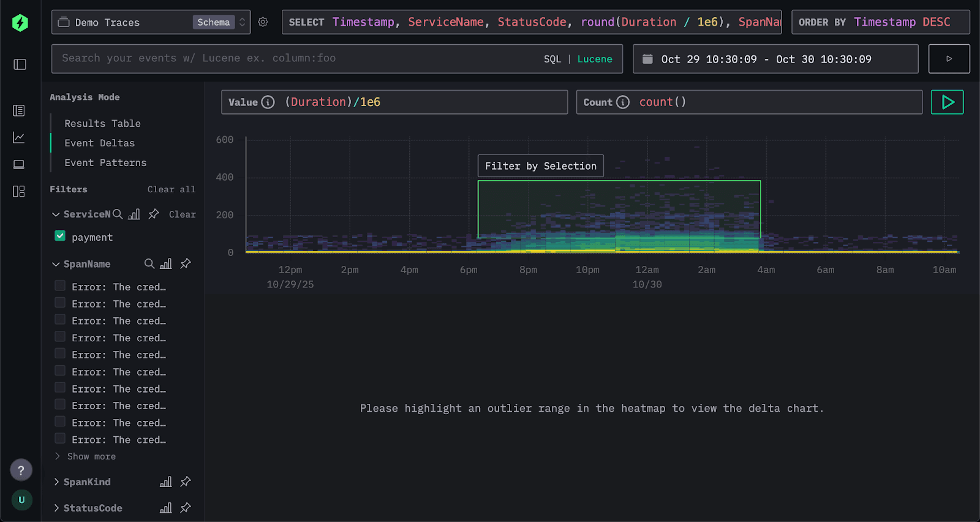The height and width of the screenshot is (522, 980).
Task: Open the dashboards grid icon in sidebar
Action: click(x=19, y=192)
